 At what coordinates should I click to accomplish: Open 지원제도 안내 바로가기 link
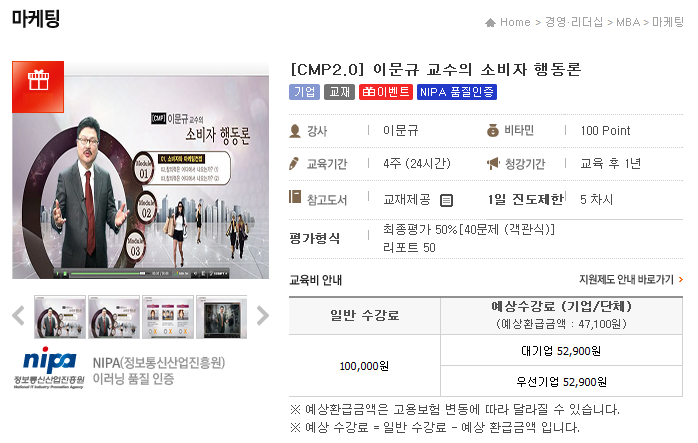631,280
